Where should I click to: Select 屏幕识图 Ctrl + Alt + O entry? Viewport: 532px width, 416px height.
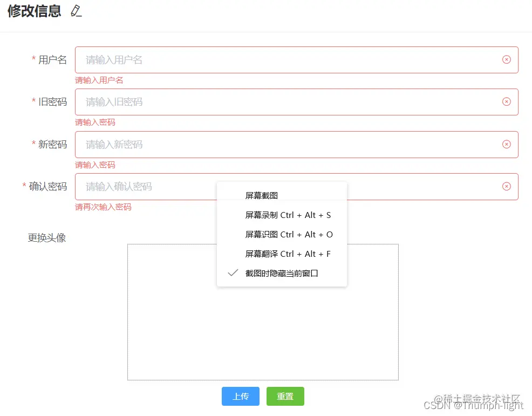click(x=290, y=234)
